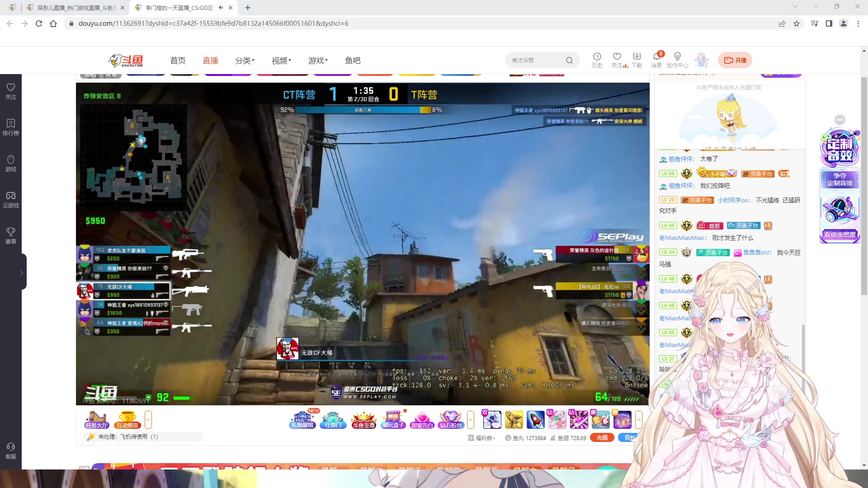Open the 钻石粉丝 diamond icon
Viewport: 868px width, 488px height.
(x=451, y=420)
